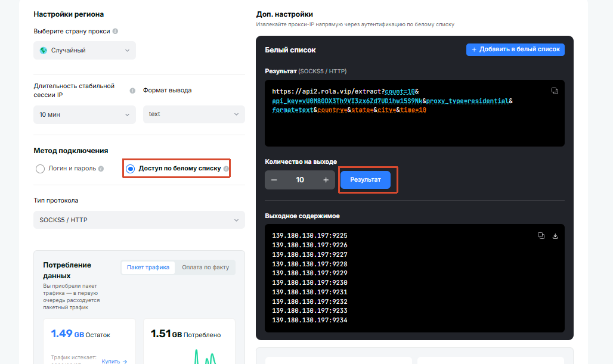Click 1.51 GB Потреблено value

[x=185, y=334]
